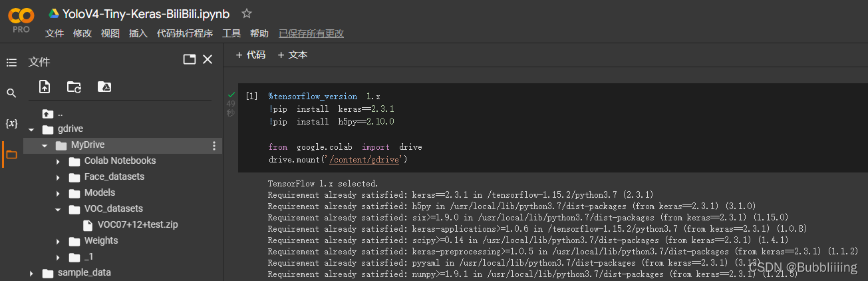The image size is (868, 281).
Task: Collapse the VOC_datasets folder arrow
Action: (x=58, y=210)
